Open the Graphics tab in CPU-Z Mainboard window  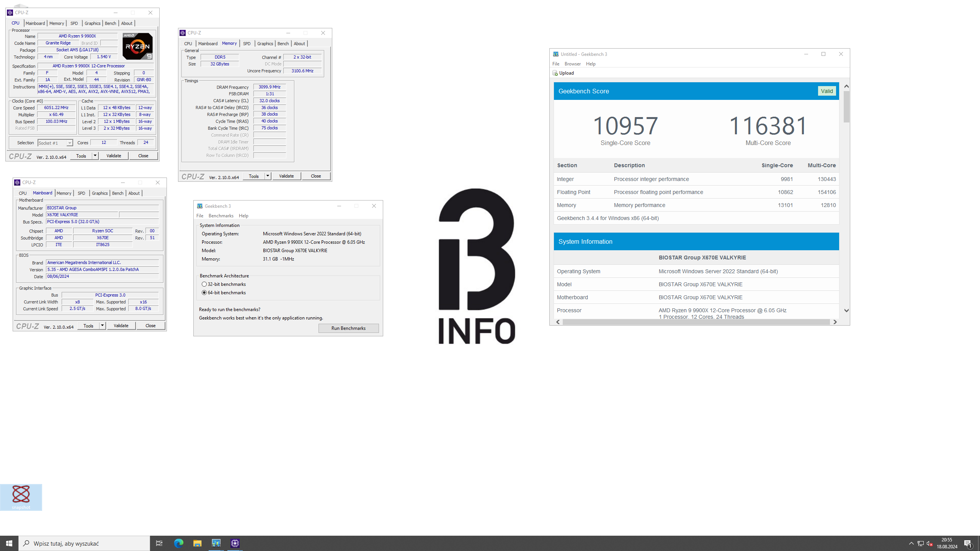(100, 193)
